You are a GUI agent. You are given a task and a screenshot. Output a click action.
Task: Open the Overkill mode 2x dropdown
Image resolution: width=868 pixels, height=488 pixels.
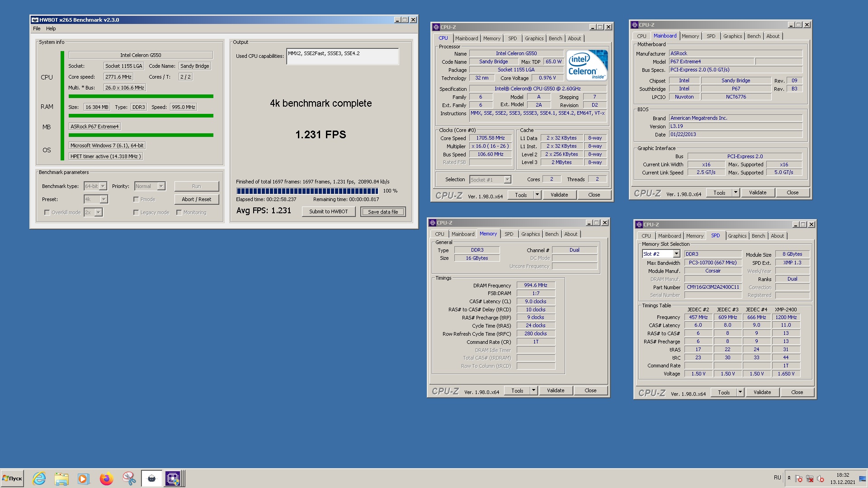pyautogui.click(x=99, y=212)
